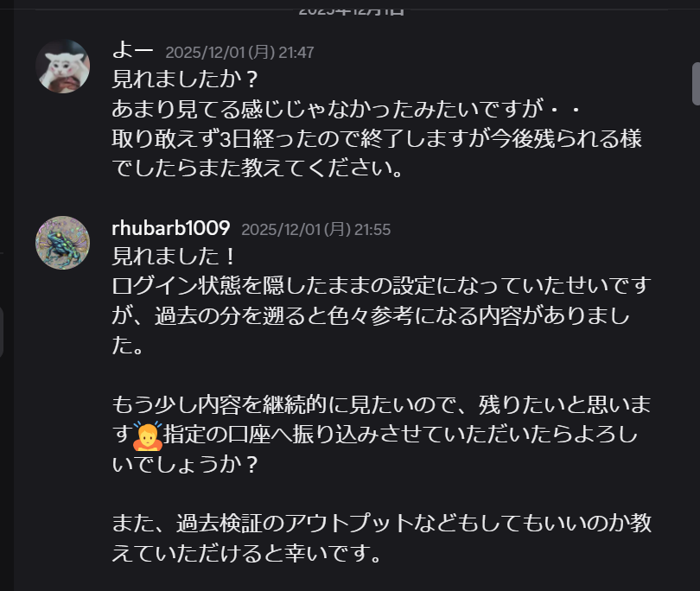Click the line "いでしょうか？"
Viewport: 700px width, 591px height.
tap(186, 464)
